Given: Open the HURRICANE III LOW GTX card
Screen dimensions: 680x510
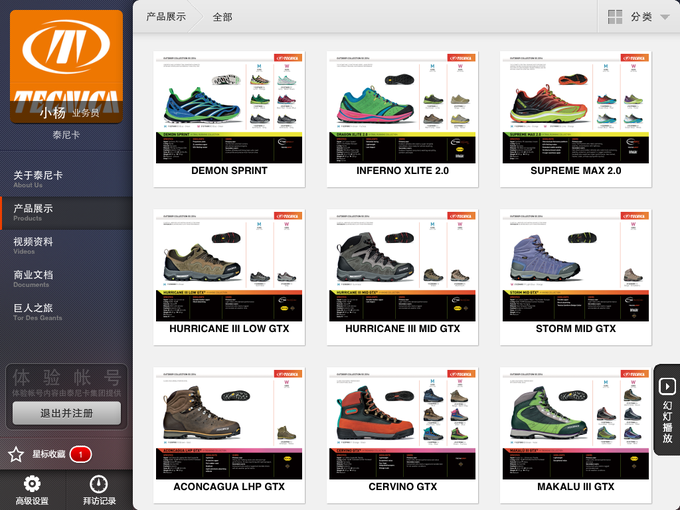Looking at the screenshot, I should (x=229, y=277).
